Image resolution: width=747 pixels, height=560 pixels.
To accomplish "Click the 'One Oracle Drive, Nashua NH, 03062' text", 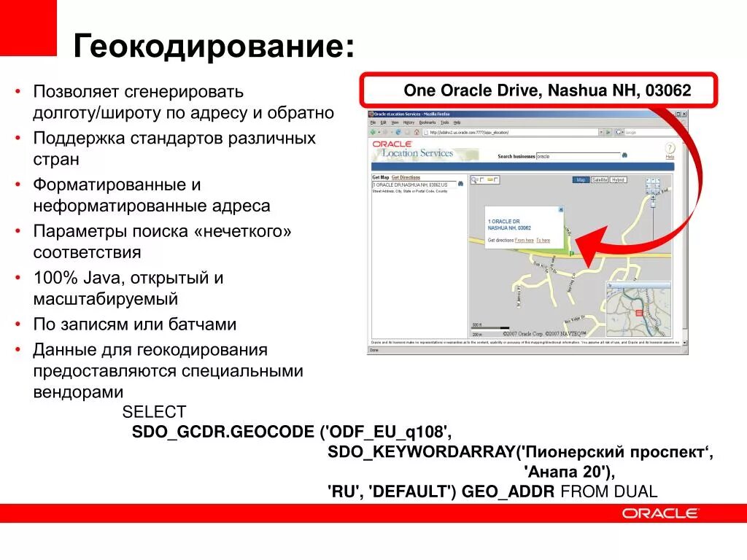I will pyautogui.click(x=547, y=90).
